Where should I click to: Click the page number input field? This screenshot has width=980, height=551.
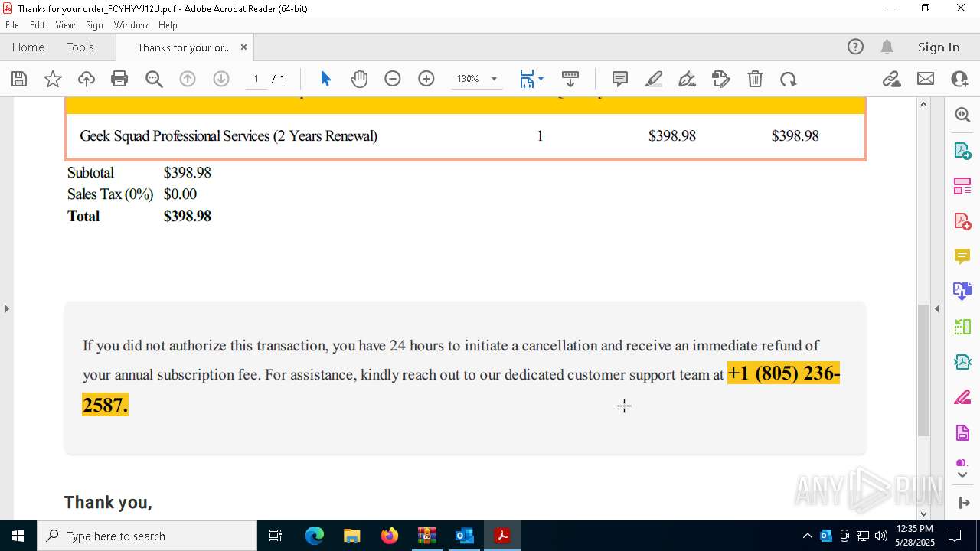pos(256,79)
